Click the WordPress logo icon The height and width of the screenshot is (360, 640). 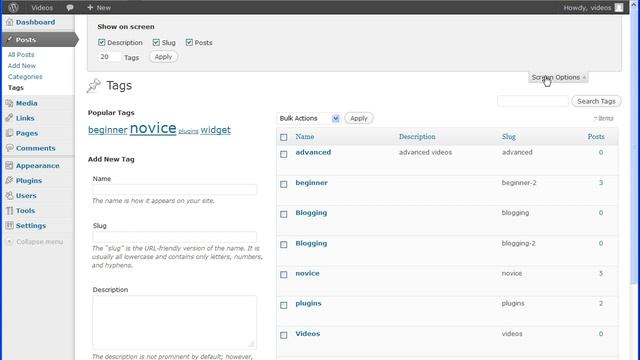pyautogui.click(x=13, y=7)
